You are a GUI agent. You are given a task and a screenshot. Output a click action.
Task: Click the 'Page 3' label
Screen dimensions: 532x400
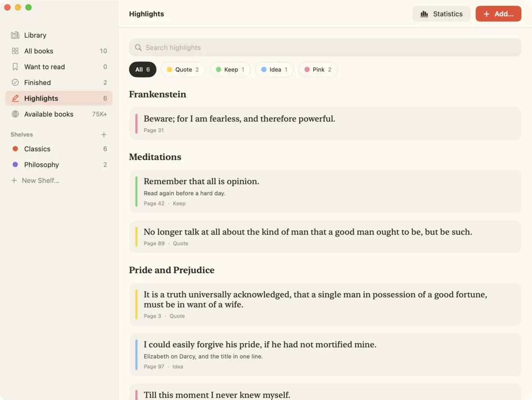pos(153,316)
